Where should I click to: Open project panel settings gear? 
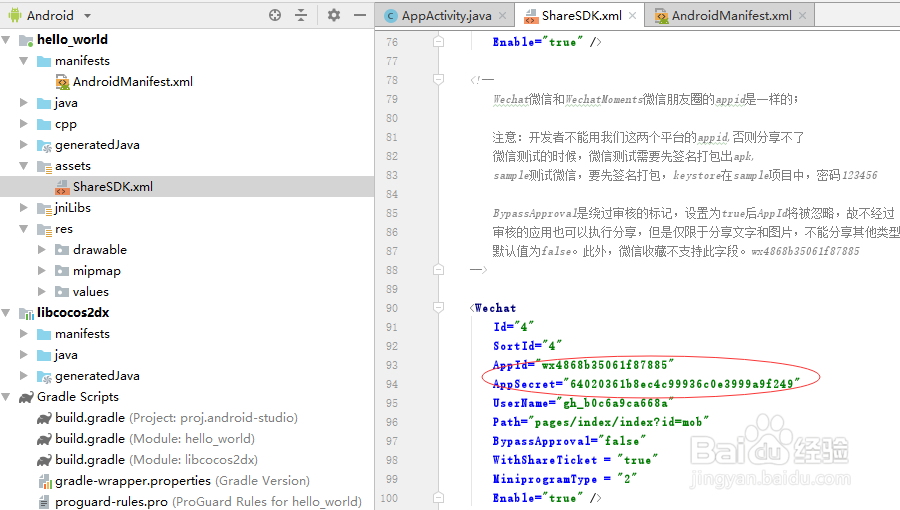tap(333, 15)
